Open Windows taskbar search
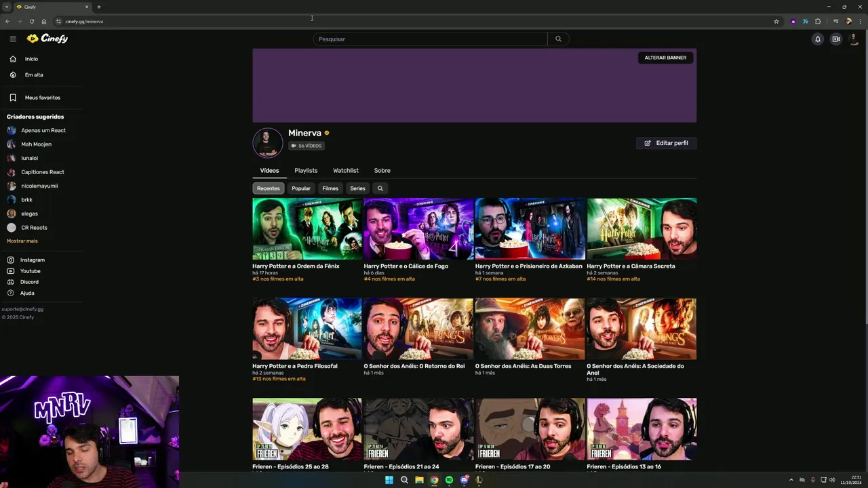 (404, 480)
